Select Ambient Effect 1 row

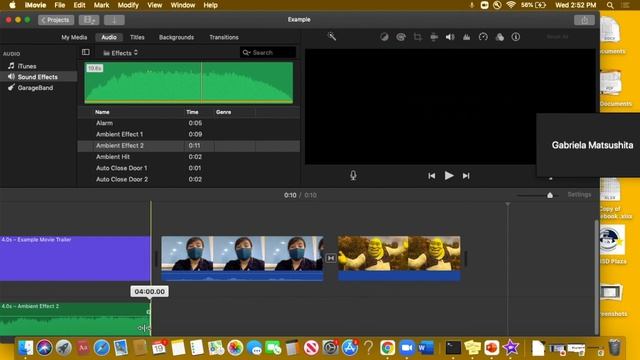click(189, 134)
